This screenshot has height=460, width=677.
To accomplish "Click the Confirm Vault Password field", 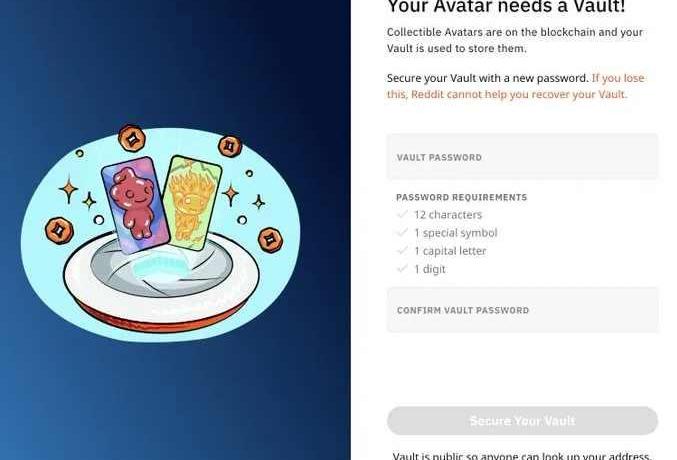I will click(522, 310).
